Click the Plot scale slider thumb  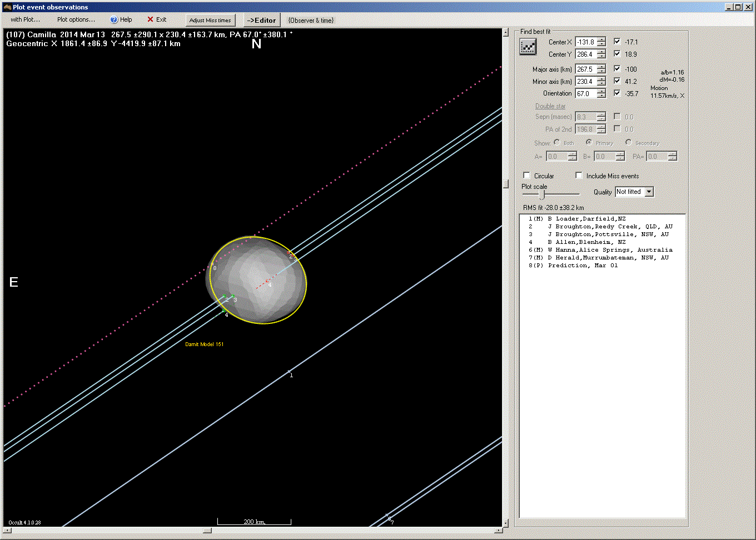click(541, 194)
